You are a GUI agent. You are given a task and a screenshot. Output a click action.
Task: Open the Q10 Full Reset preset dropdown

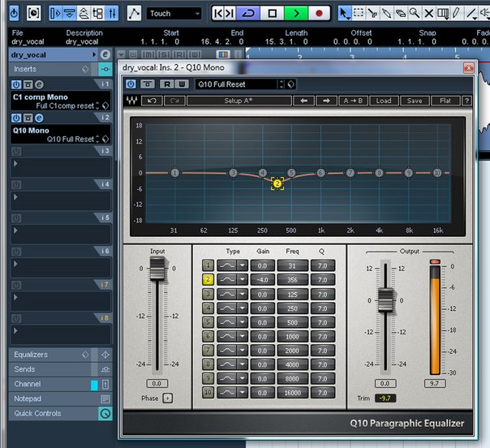point(237,84)
